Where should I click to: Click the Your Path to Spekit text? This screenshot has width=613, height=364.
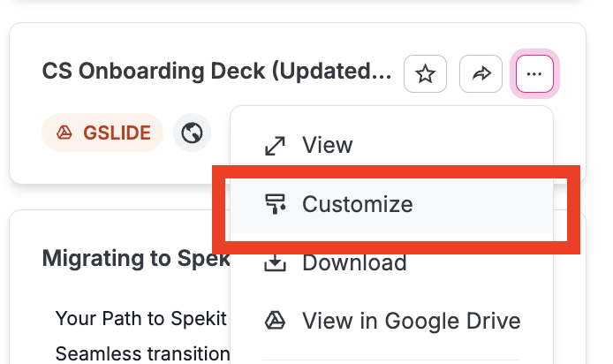(140, 318)
